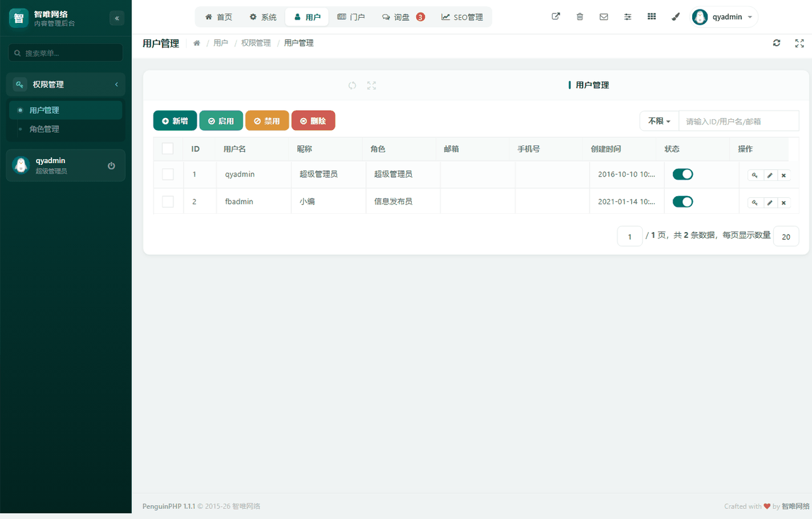
Task: Open the grid apps icon in the top bar
Action: click(652, 17)
